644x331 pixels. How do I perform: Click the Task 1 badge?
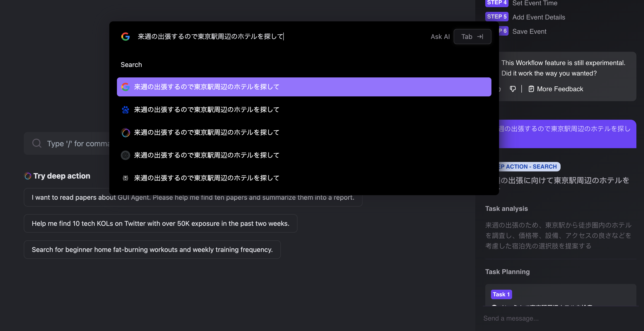tap(501, 294)
